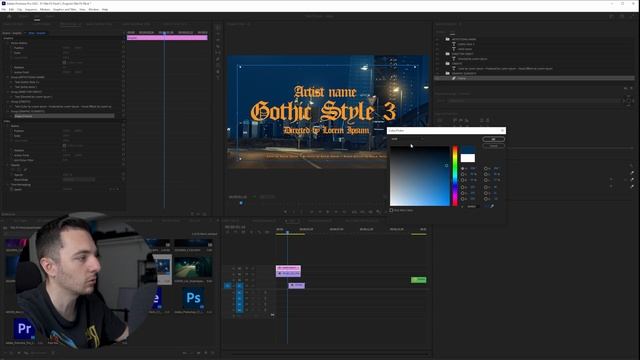The width and height of the screenshot is (640, 360).
Task: Go to the Home screen icon
Action: coord(9,16)
